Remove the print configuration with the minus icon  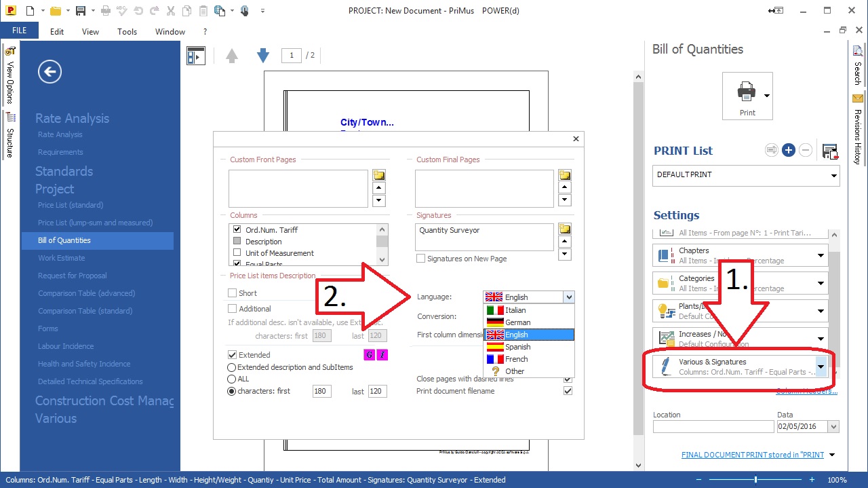[806, 150]
